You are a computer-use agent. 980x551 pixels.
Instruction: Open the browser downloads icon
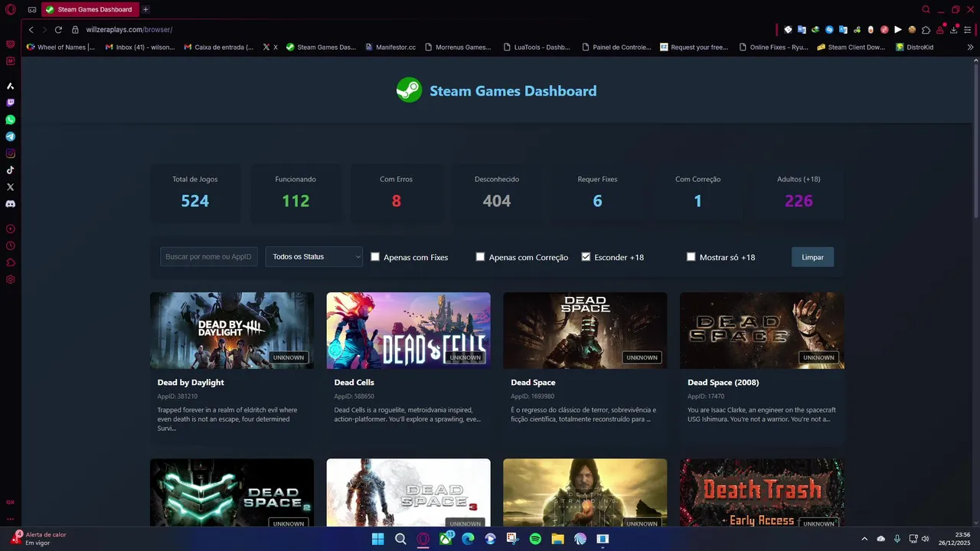tap(954, 30)
